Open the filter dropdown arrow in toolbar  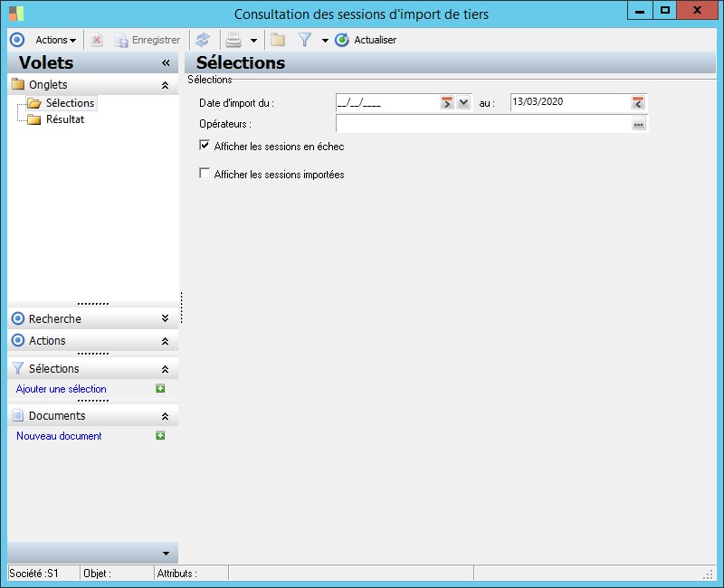[325, 41]
